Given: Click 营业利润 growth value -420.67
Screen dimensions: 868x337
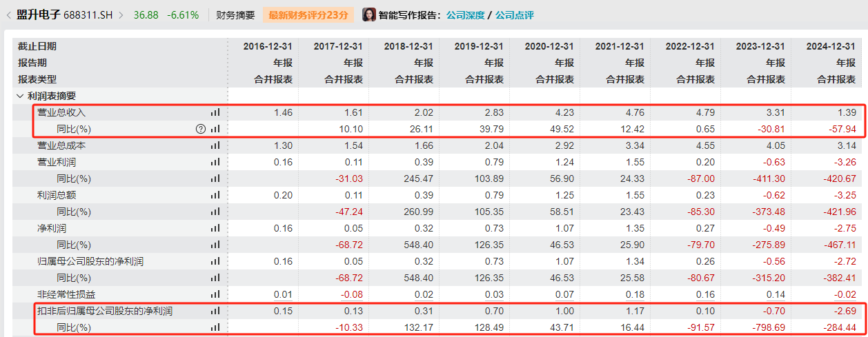Looking at the screenshot, I should coord(840,178).
